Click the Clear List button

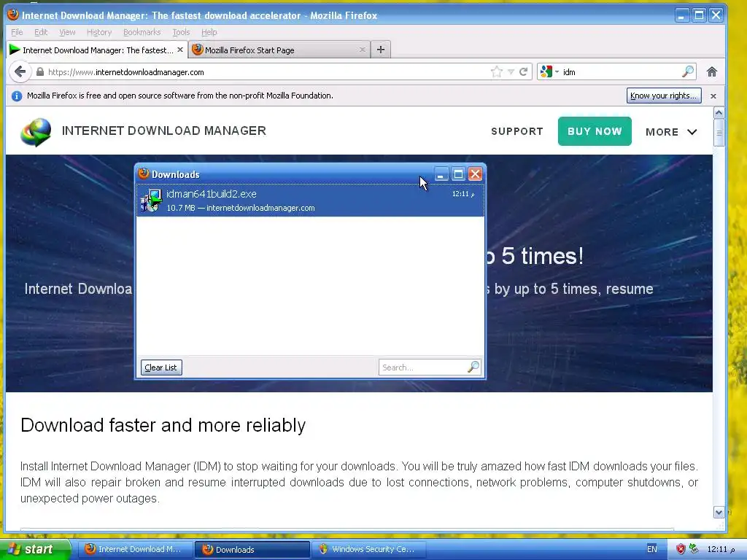point(161,367)
